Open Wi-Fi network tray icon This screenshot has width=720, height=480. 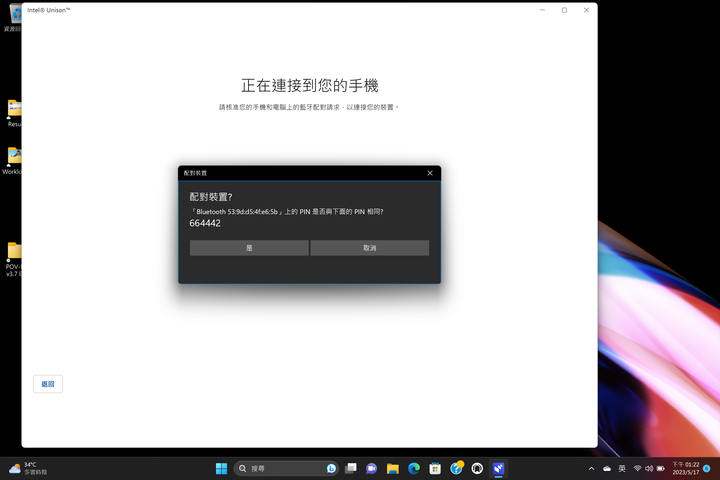coord(637,469)
